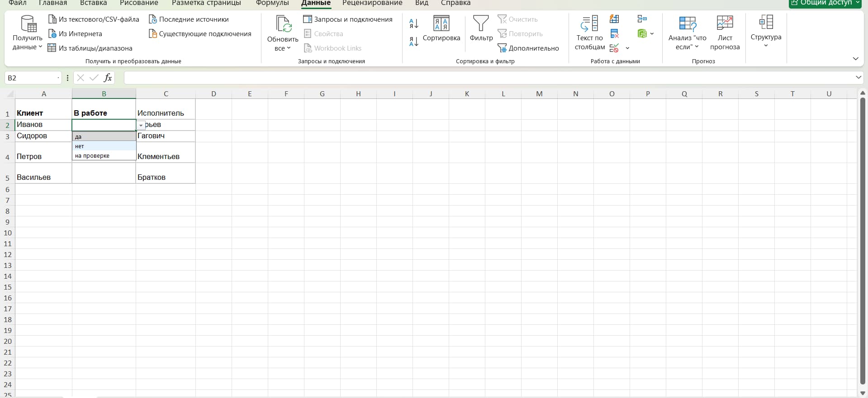Screen dimensions: 868x398
Task: Sort ascending with the A-to-Я icon
Action: coord(413,23)
